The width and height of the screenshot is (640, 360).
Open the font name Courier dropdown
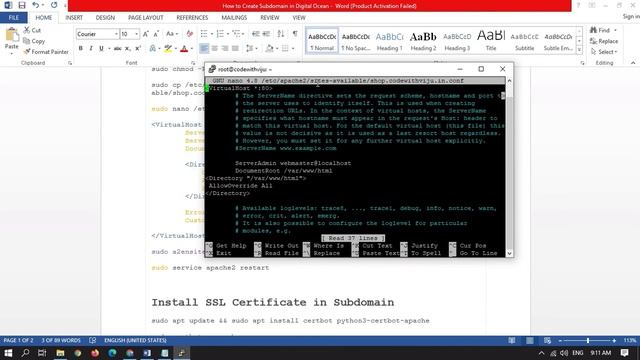click(116, 34)
